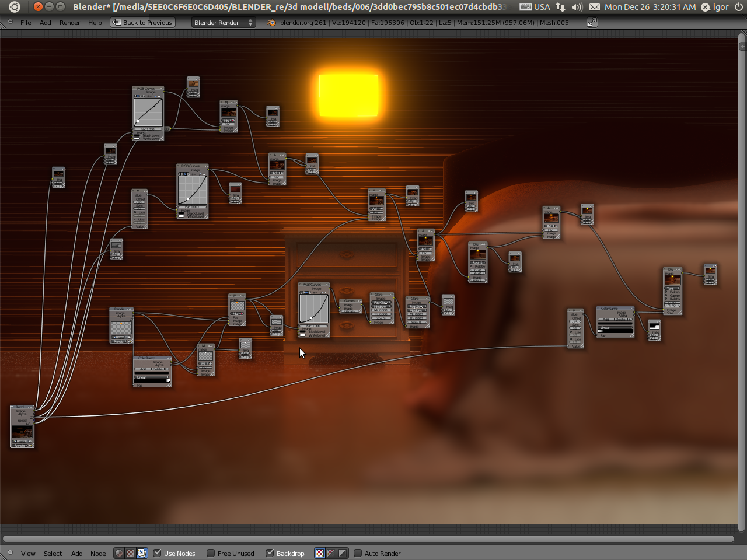
Task: Collapse top info header menus icon
Action: tap(10, 22)
